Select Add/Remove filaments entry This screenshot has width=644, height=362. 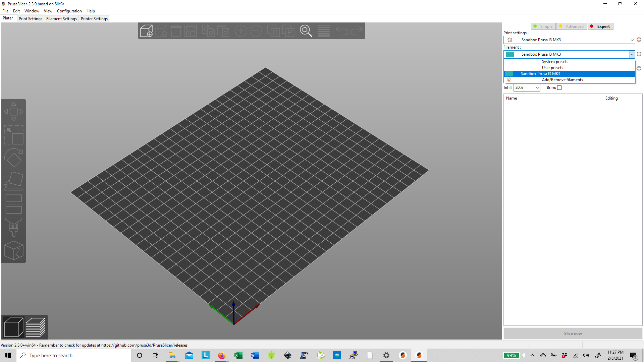569,80
